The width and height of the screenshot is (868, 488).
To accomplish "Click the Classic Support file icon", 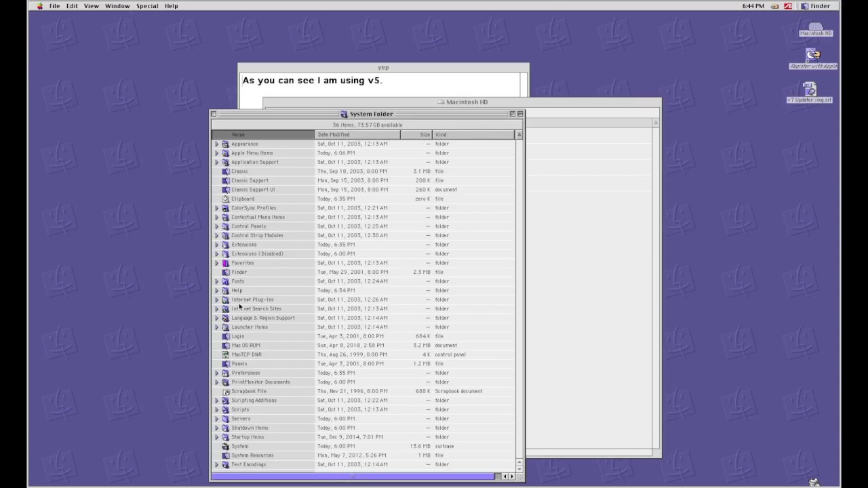I will tap(226, 180).
